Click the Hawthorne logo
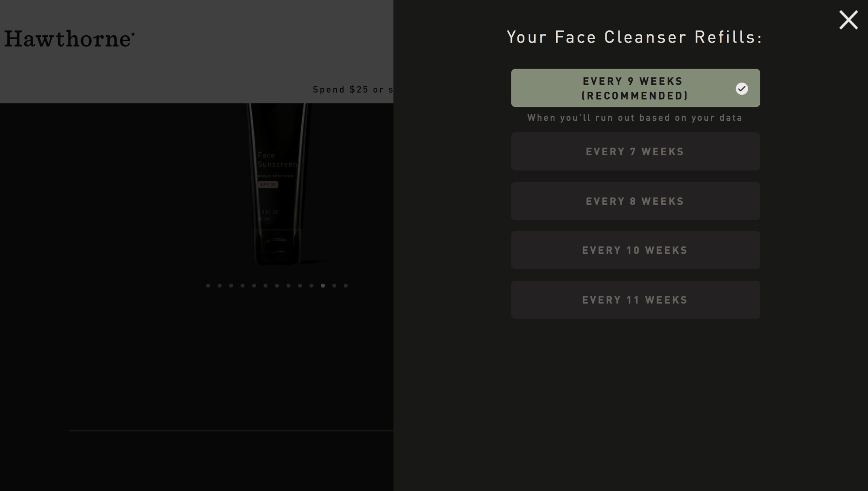This screenshot has height=491, width=868. [x=69, y=39]
